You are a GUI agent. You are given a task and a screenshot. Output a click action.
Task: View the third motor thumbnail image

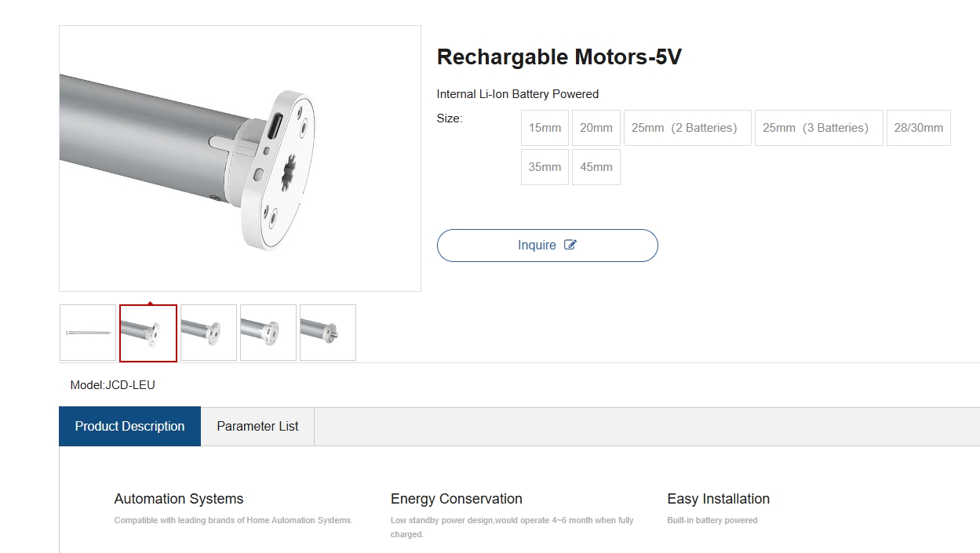click(209, 333)
